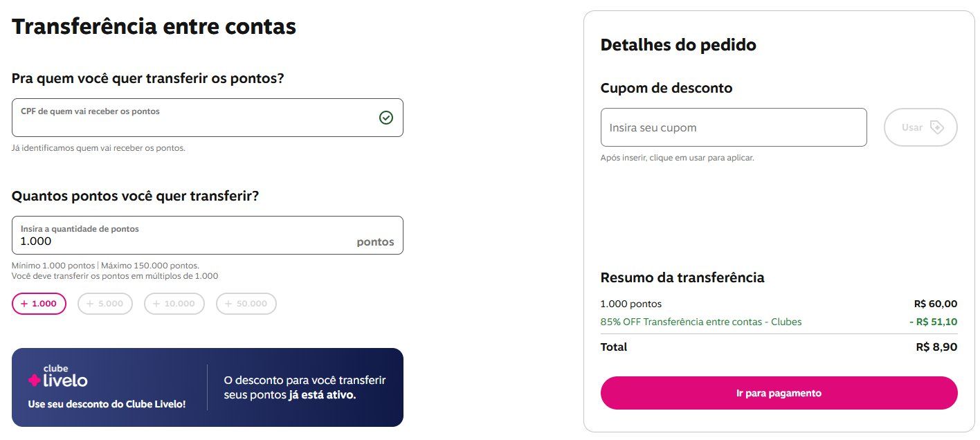980x440 pixels.
Task: Click the Total R$ 8,90 amount
Action: (x=936, y=347)
